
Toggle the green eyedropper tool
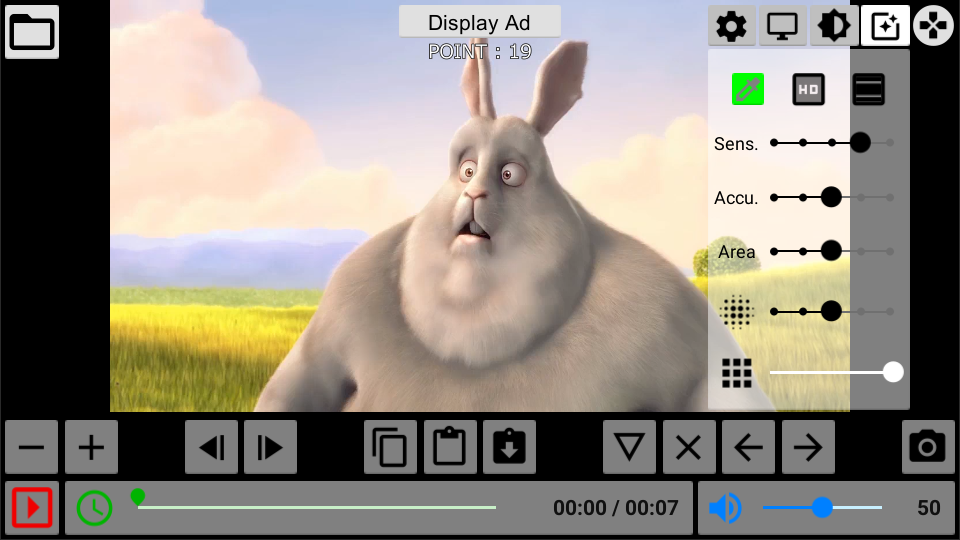tap(748, 89)
